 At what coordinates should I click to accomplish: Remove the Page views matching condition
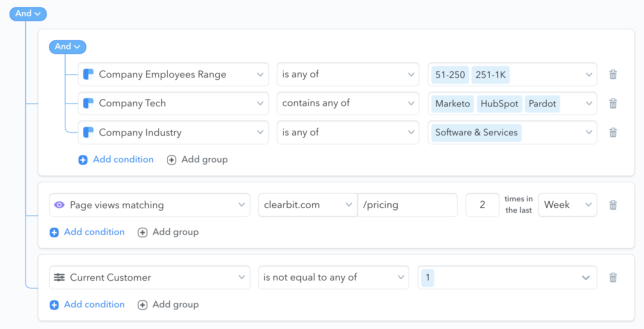(x=613, y=205)
